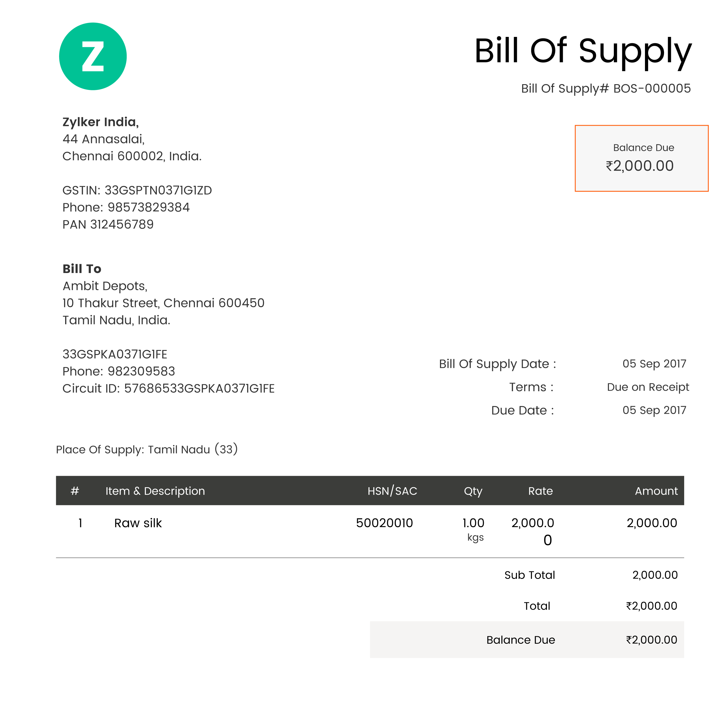
Task: Click the Place Of Supply Tamil Nadu line
Action: tap(147, 449)
